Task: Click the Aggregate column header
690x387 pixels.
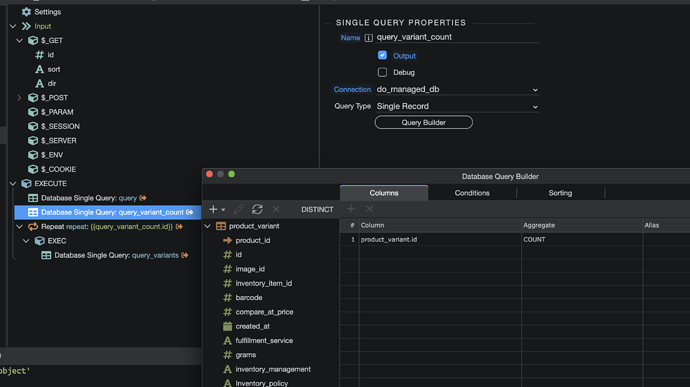Action: click(x=539, y=225)
